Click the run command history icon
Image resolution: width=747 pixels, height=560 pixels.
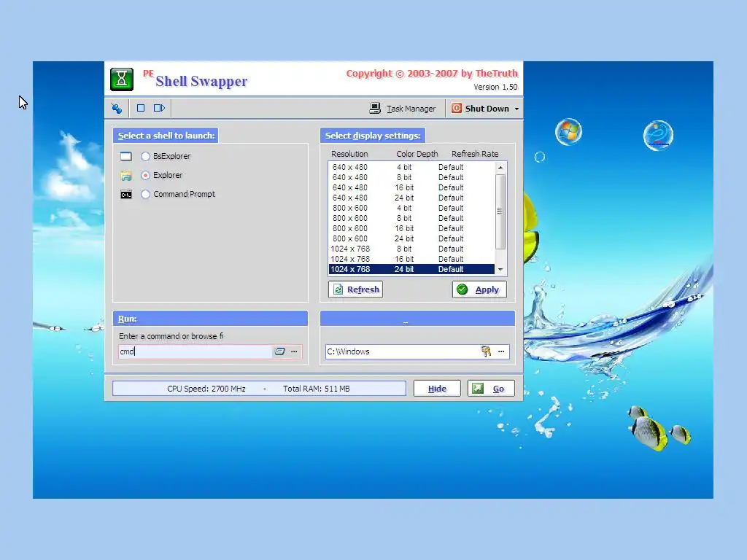(279, 351)
